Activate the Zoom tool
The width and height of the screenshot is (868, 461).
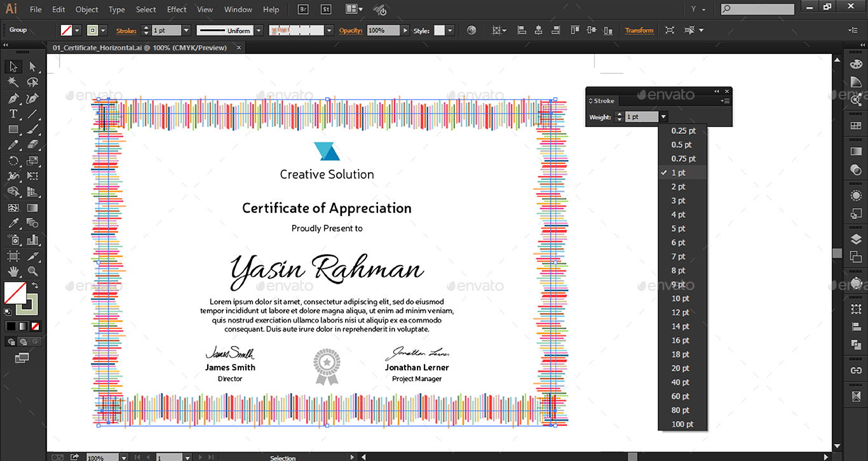pyautogui.click(x=33, y=272)
